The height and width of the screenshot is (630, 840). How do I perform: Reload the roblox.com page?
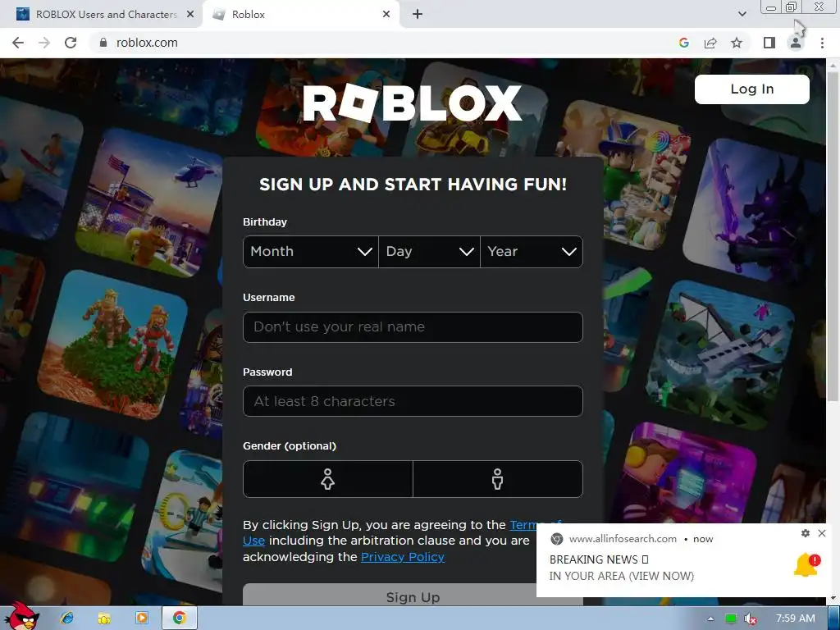[x=71, y=43]
